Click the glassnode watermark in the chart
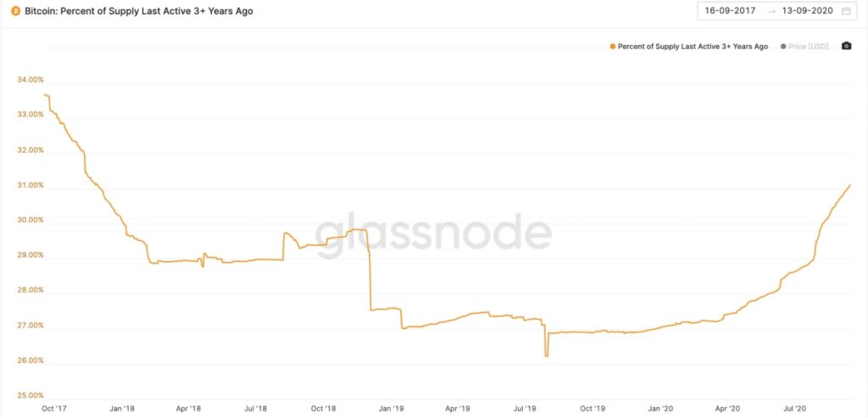This screenshot has width=868, height=418. click(433, 232)
